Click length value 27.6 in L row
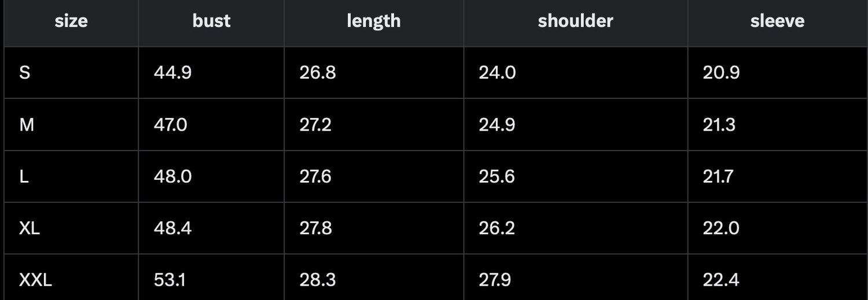Viewport: 868px width, 300px height. [x=315, y=176]
